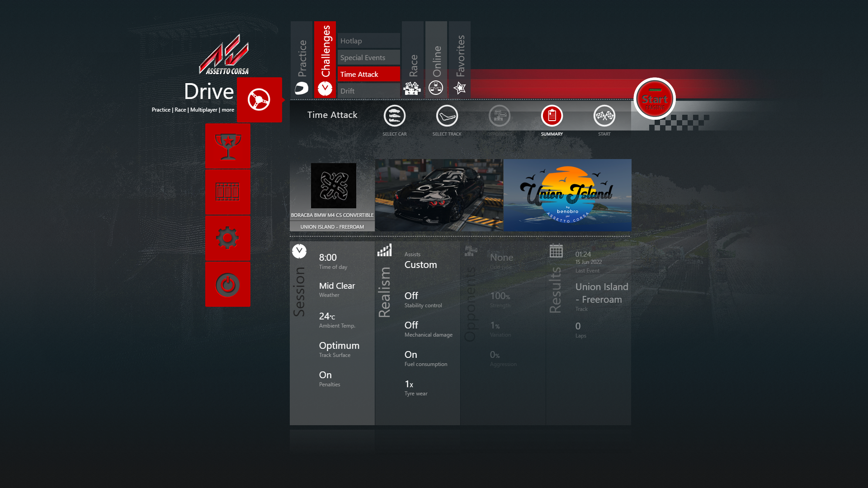The image size is (868, 488).
Task: Click the Summary clipboard icon
Action: pos(552,117)
